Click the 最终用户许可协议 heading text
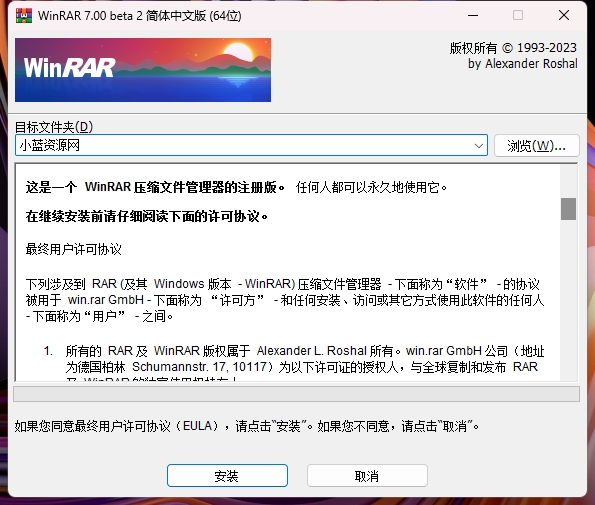 coord(74,249)
